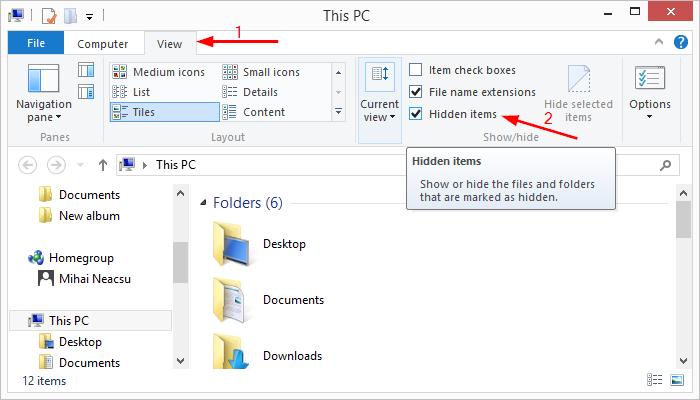The width and height of the screenshot is (700, 400).
Task: Select the Desktop folder tile
Action: [260, 244]
